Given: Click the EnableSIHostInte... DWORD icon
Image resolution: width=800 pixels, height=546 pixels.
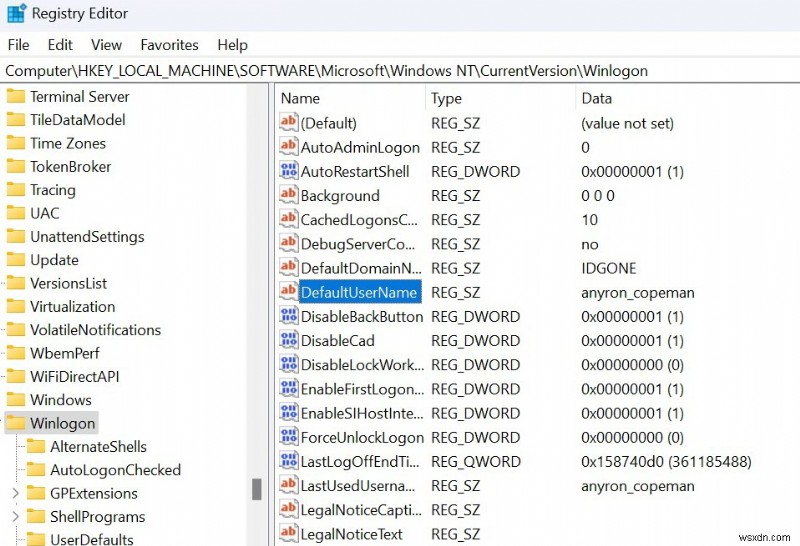Looking at the screenshot, I should click(x=289, y=412).
